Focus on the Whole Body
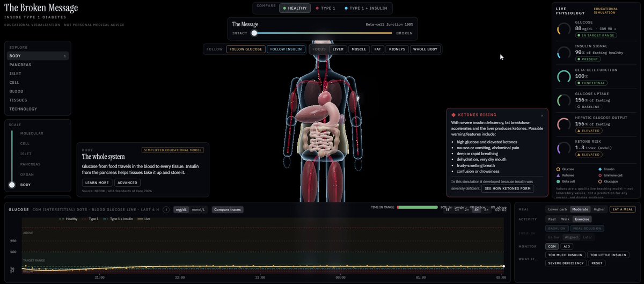The height and width of the screenshot is (284, 644). (426, 49)
